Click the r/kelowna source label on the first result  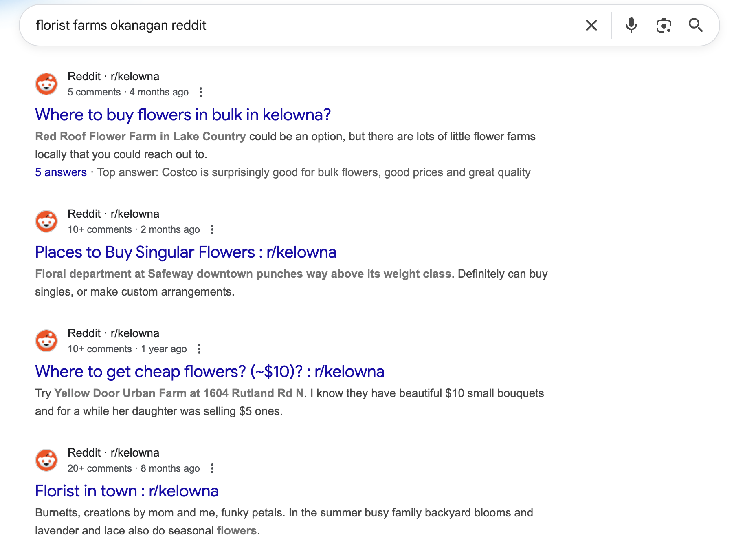[x=135, y=76]
